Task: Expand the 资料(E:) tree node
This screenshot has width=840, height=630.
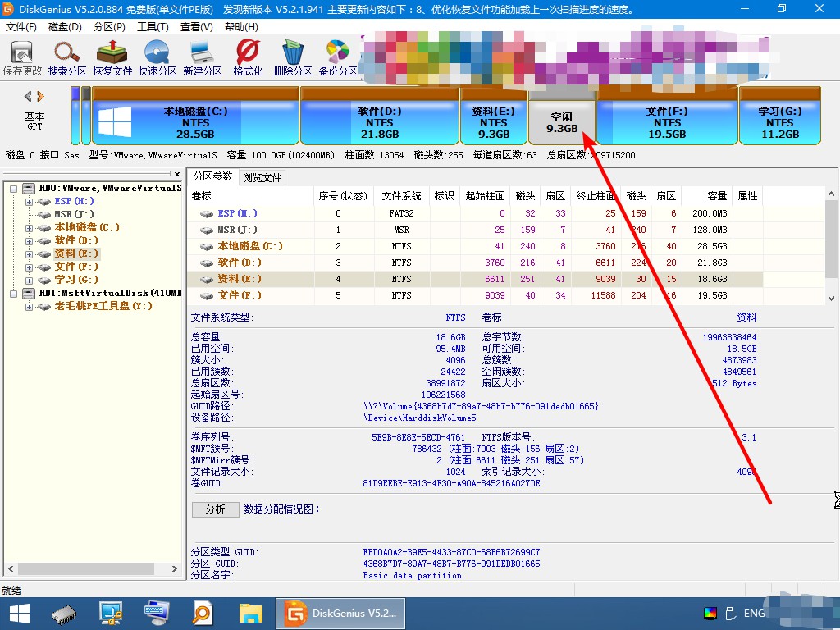Action: [x=29, y=254]
